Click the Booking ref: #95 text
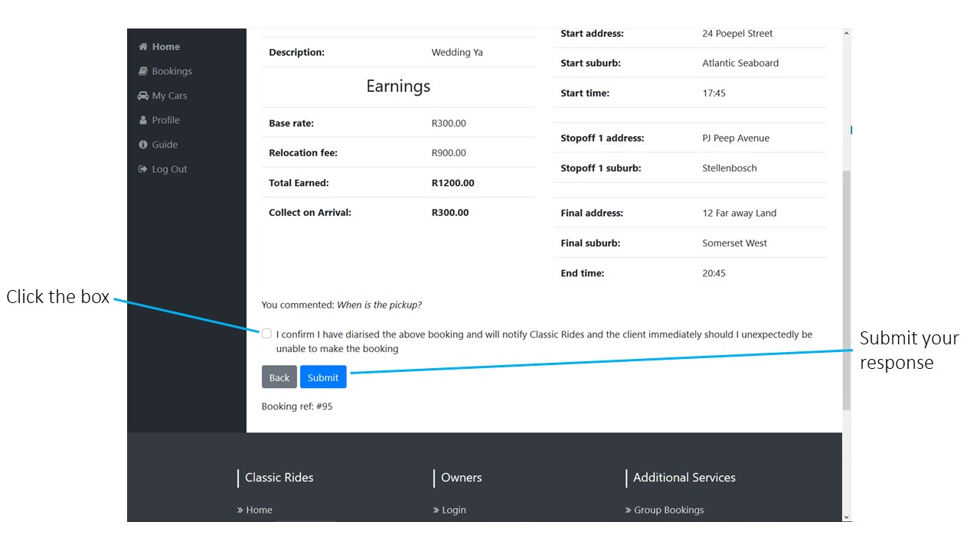This screenshot has height=551, width=980. click(297, 406)
